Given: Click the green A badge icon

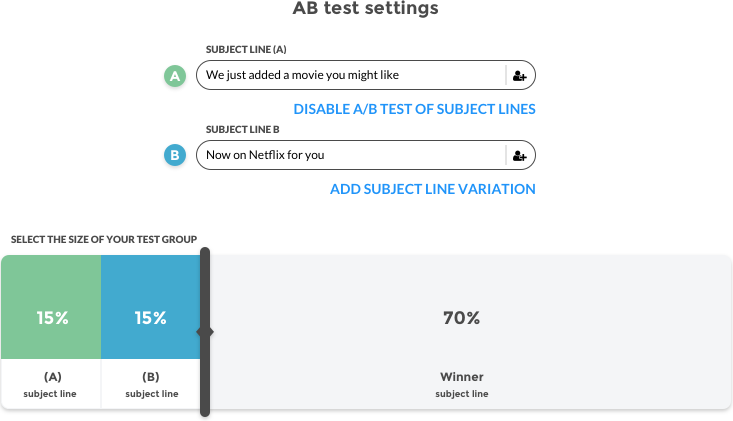Looking at the screenshot, I should tap(175, 75).
